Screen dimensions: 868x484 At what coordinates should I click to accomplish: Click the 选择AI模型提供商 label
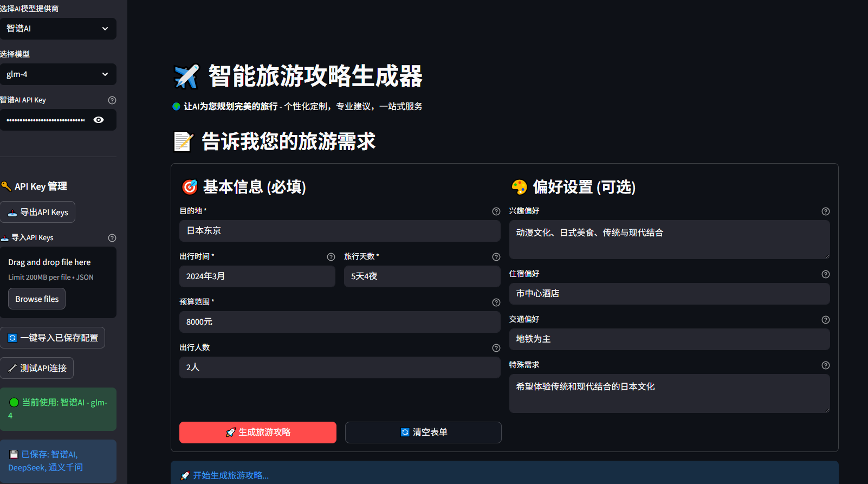[29, 9]
